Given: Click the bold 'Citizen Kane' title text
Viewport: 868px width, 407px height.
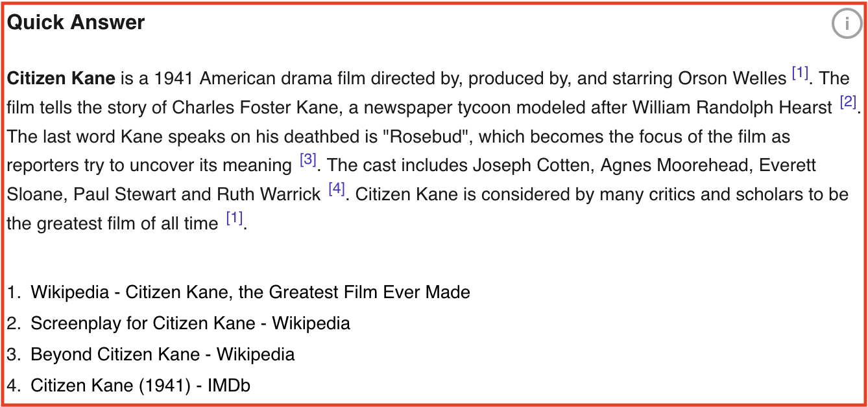Looking at the screenshot, I should point(61,79).
